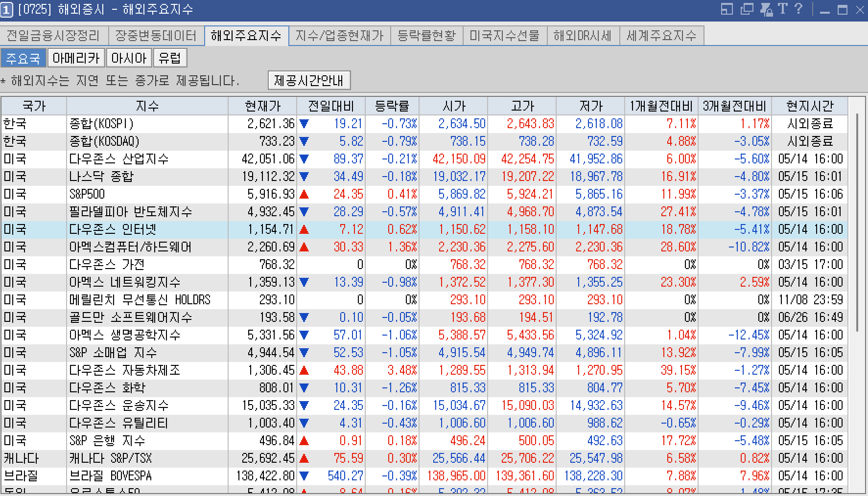Switch region filter to 유럽
Screen dimensions: 868x496
click(170, 58)
